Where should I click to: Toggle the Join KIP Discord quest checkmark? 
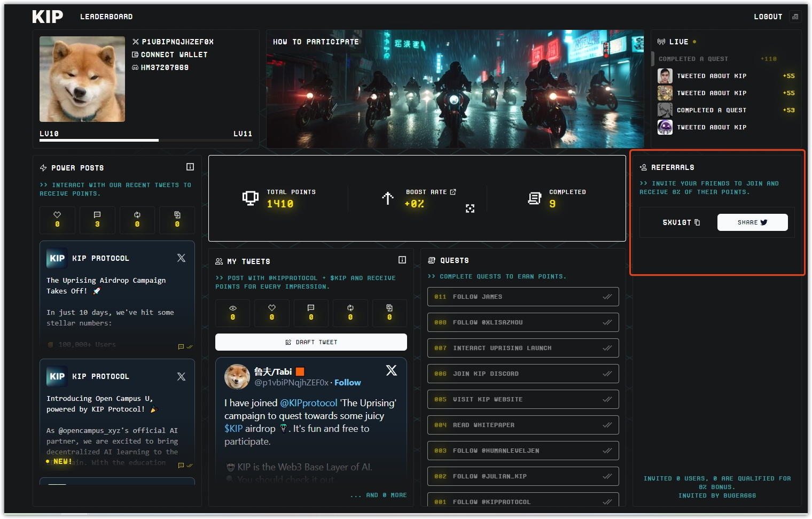607,374
